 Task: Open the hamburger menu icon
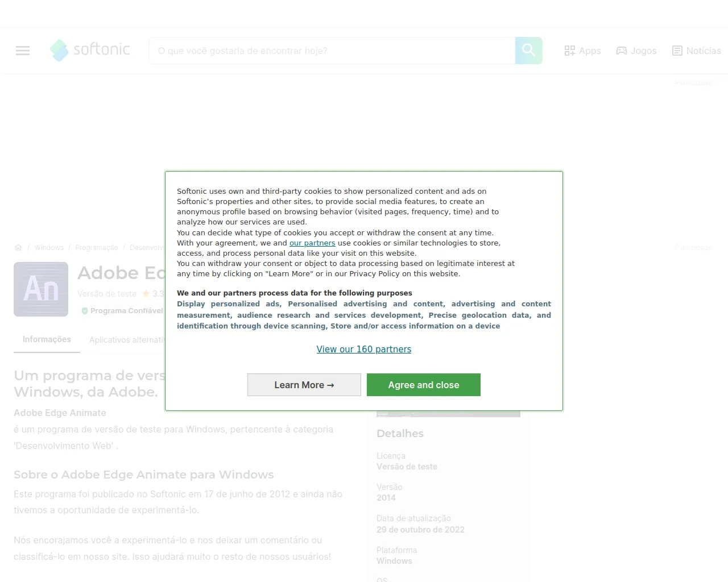point(23,51)
